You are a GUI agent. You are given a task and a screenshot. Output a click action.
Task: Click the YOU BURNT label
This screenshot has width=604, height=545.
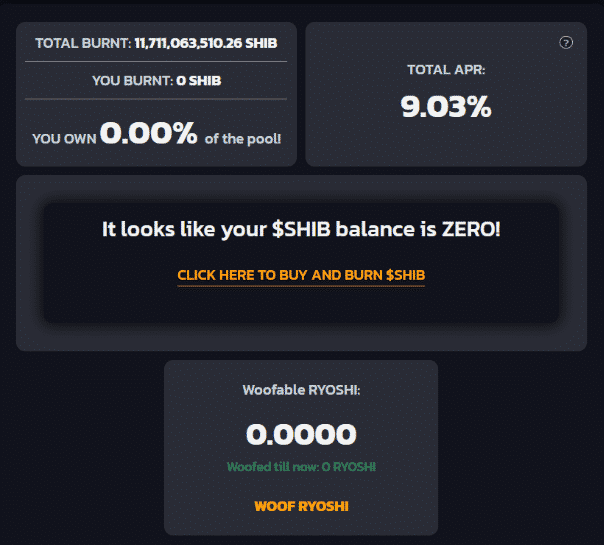(x=133, y=81)
